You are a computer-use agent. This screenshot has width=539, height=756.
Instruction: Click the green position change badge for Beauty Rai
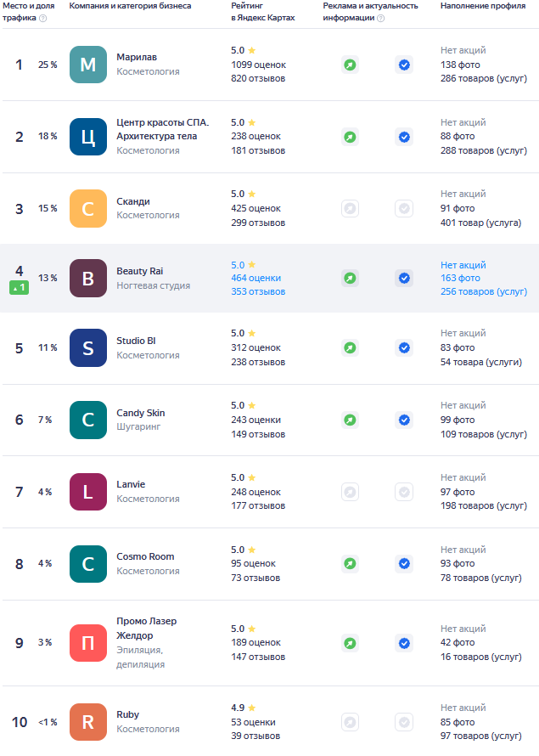[x=19, y=288]
